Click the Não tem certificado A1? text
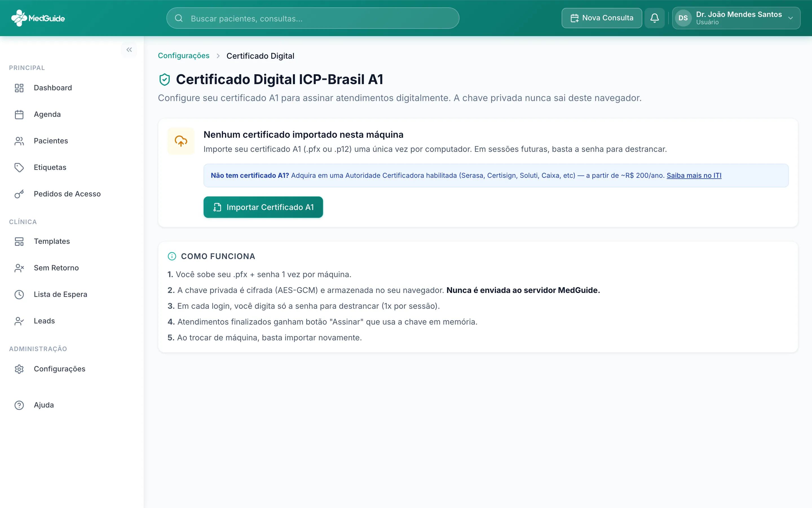812x508 pixels. tap(250, 175)
